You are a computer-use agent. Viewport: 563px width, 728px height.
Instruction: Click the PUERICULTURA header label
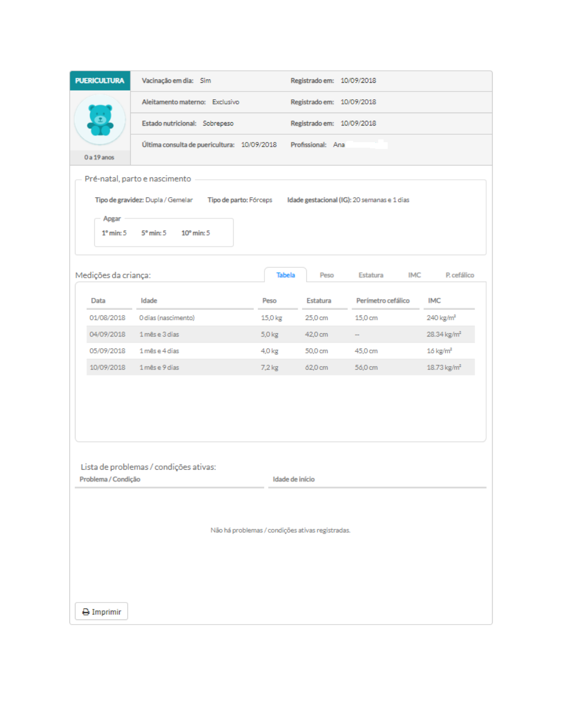point(100,80)
